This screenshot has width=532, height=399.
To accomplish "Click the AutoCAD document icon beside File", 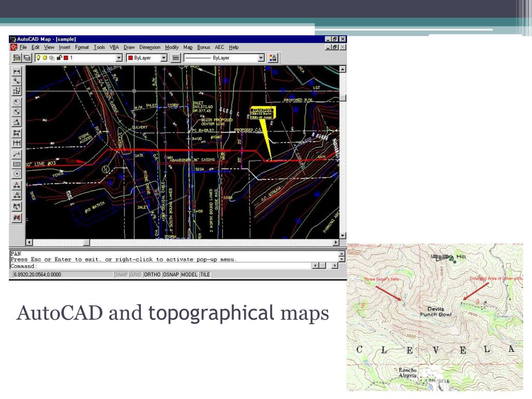I will [x=14, y=47].
